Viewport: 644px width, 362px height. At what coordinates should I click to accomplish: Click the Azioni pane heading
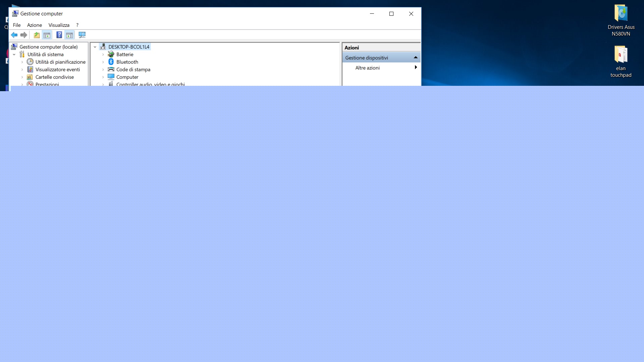click(352, 48)
